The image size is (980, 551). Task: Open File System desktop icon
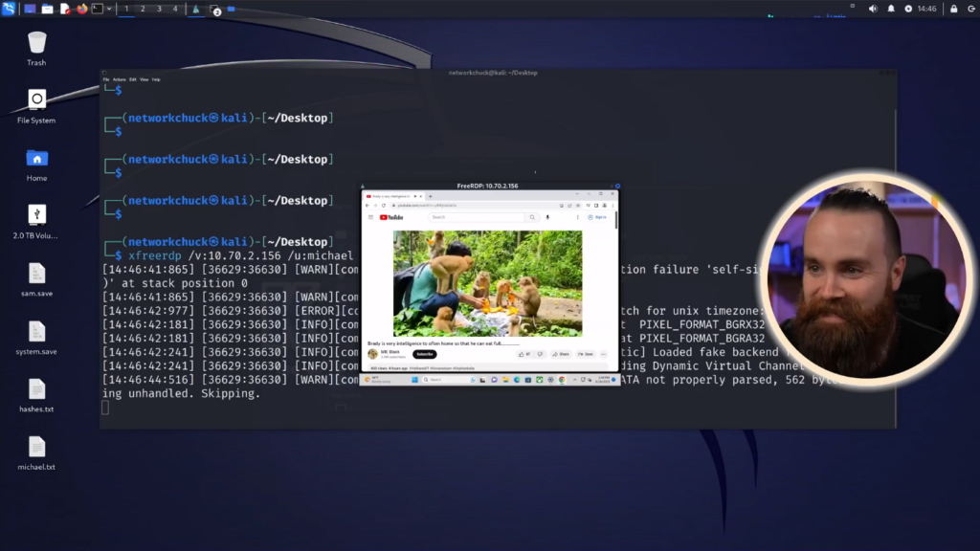(36, 106)
